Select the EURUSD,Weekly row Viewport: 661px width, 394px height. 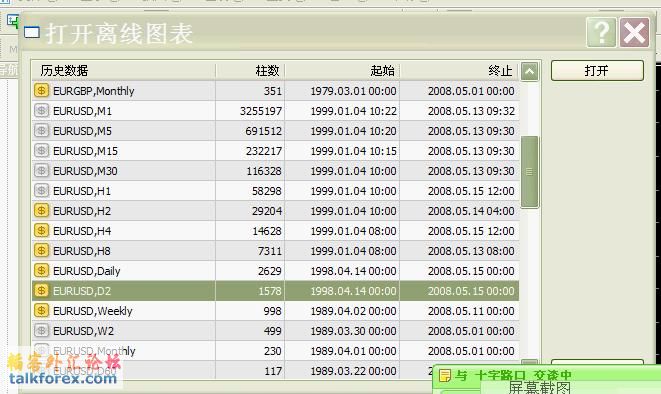click(276, 311)
